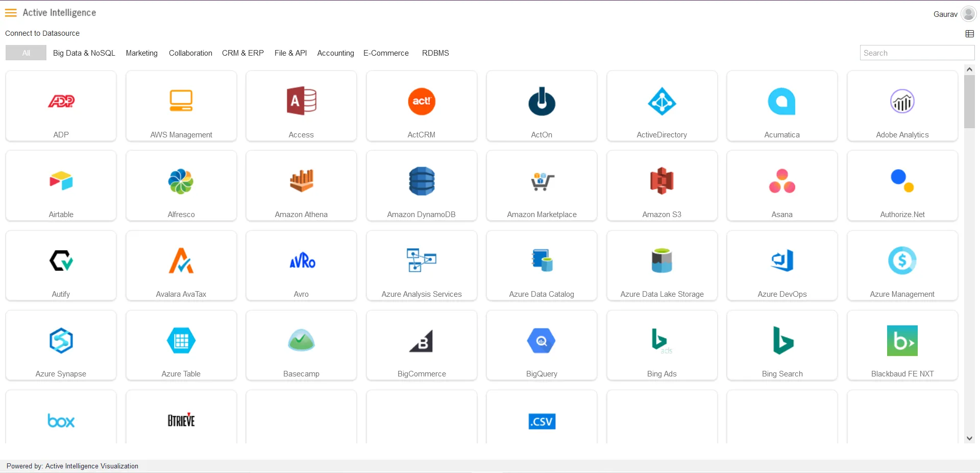
Task: Click the vertical scrollbar thumb
Action: (969, 102)
